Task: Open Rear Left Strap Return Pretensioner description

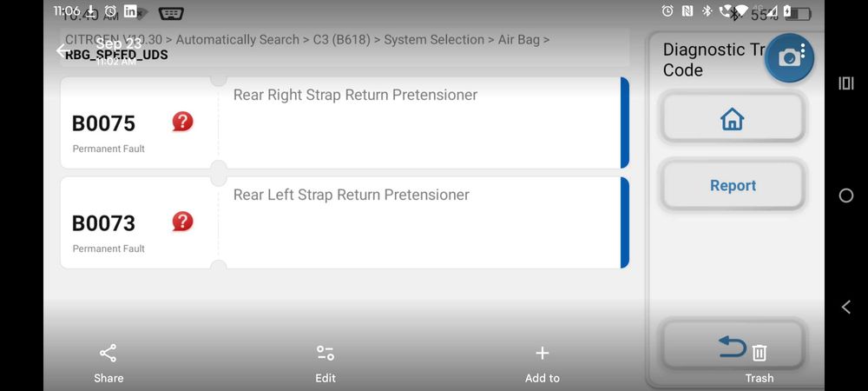Action: 352,195
